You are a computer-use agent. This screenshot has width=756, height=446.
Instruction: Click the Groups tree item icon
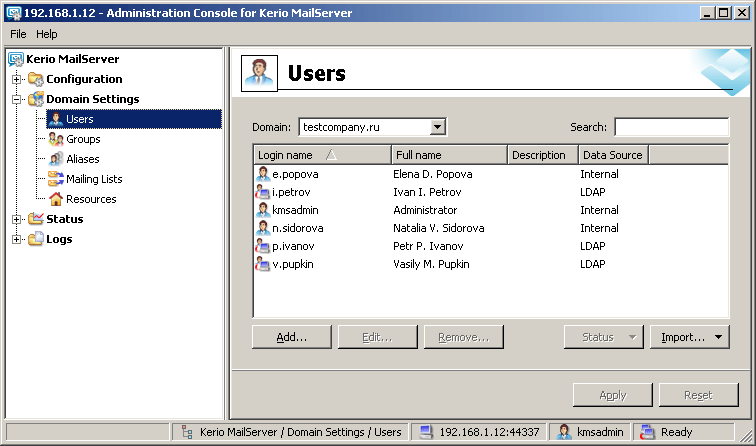(56, 139)
